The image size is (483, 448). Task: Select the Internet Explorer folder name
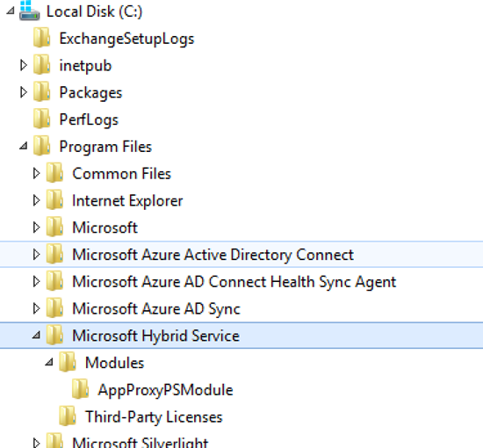click(127, 201)
